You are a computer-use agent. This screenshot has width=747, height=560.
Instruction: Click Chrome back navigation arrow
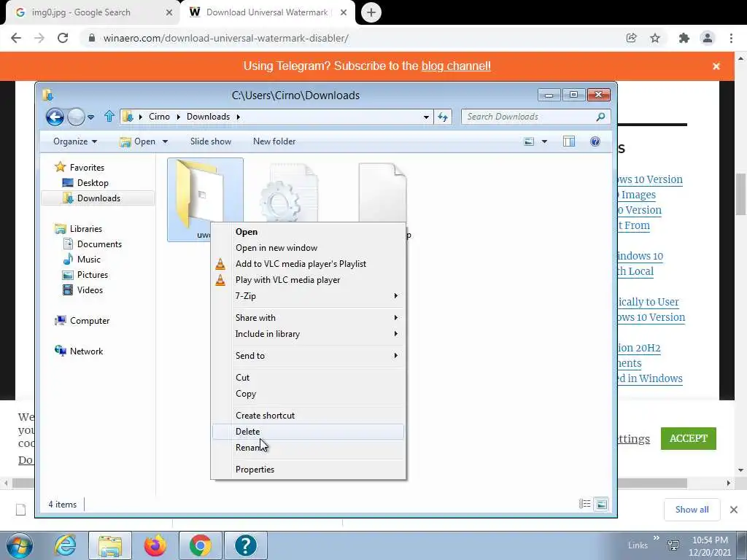point(16,38)
